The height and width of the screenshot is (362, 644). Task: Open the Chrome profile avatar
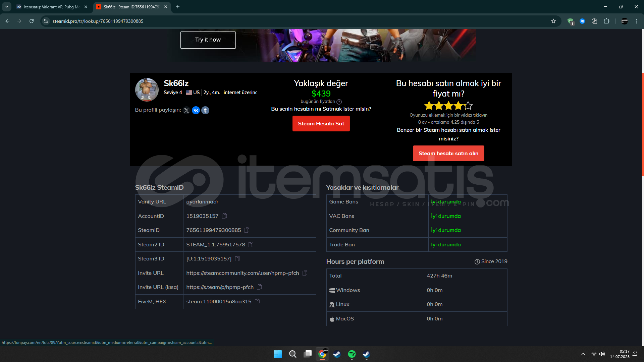625,21
